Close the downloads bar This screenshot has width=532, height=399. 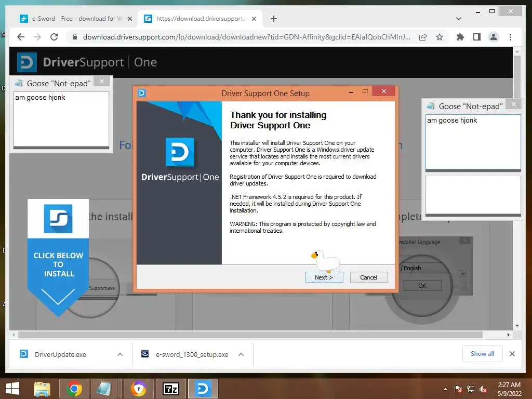[x=512, y=354]
